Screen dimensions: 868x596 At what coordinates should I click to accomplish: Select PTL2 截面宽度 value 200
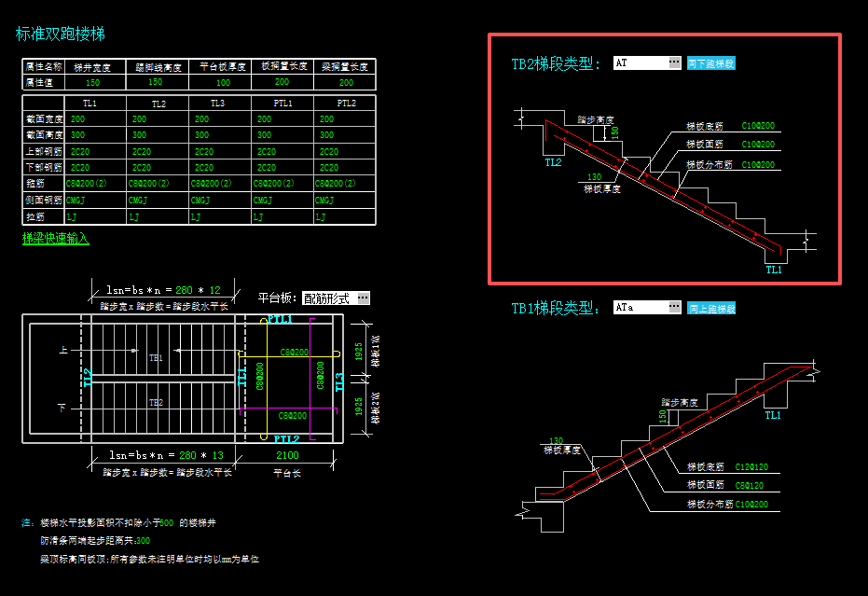click(x=326, y=119)
